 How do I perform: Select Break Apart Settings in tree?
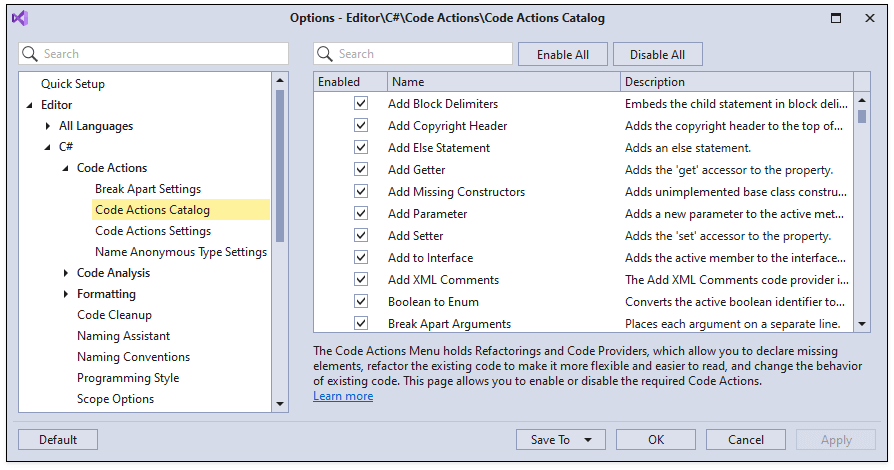click(x=148, y=189)
